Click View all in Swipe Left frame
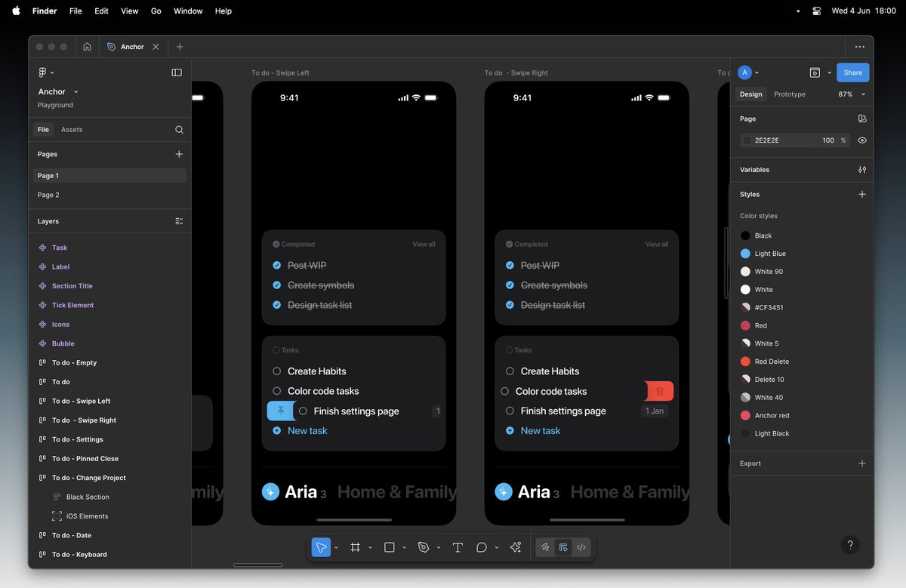The width and height of the screenshot is (906, 588). (x=424, y=245)
